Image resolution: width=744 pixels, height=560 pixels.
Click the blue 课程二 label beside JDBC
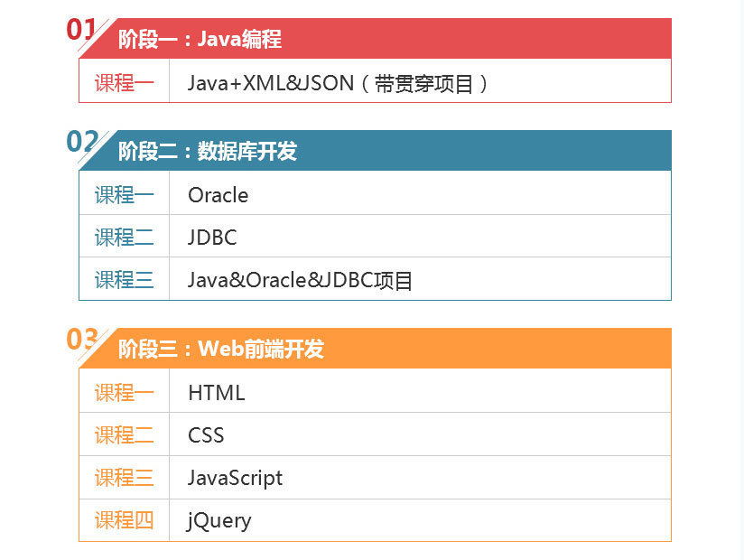[125, 238]
